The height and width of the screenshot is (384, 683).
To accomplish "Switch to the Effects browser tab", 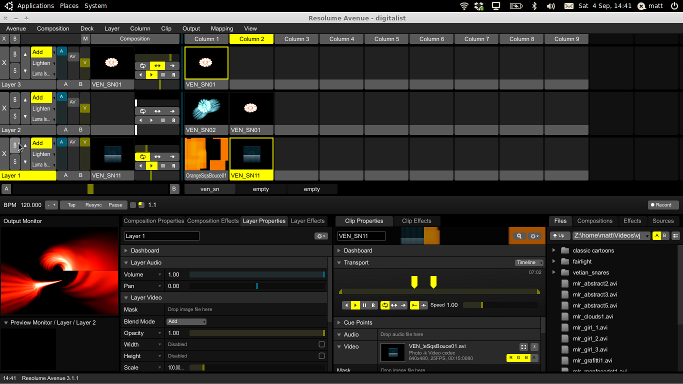I will pos(632,221).
